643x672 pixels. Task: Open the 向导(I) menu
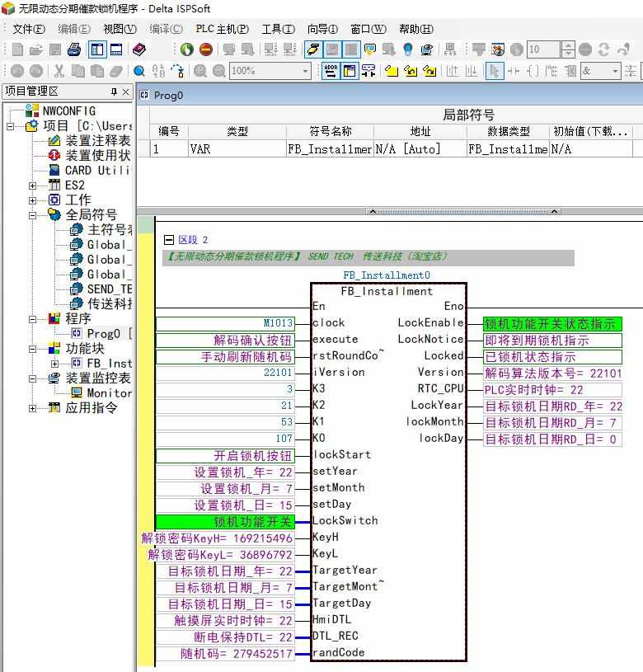(322, 29)
